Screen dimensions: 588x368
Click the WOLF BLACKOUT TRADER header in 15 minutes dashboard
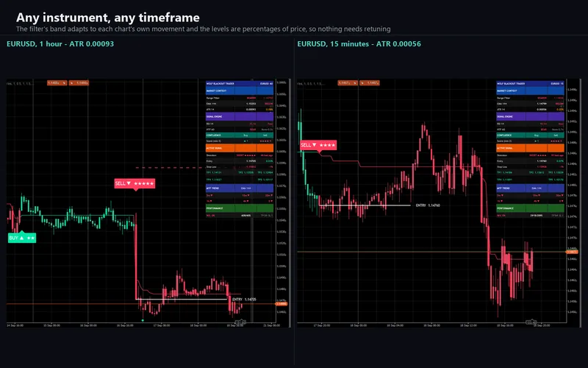530,83
